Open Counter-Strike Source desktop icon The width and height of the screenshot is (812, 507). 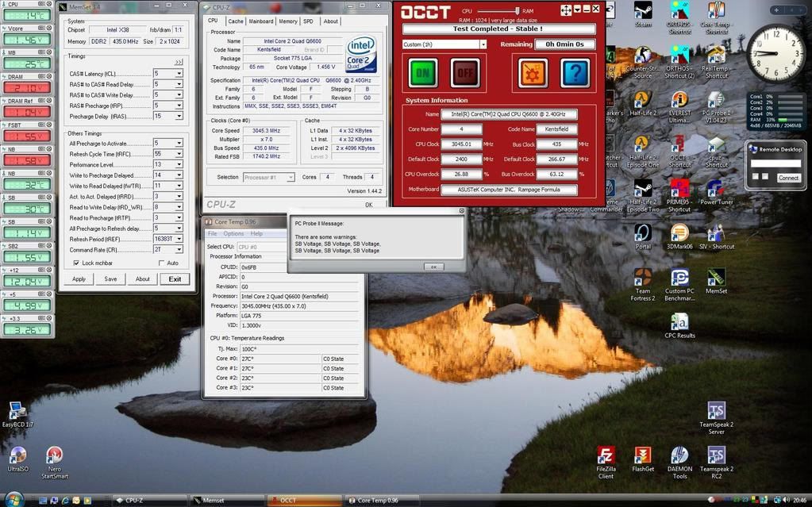point(643,62)
